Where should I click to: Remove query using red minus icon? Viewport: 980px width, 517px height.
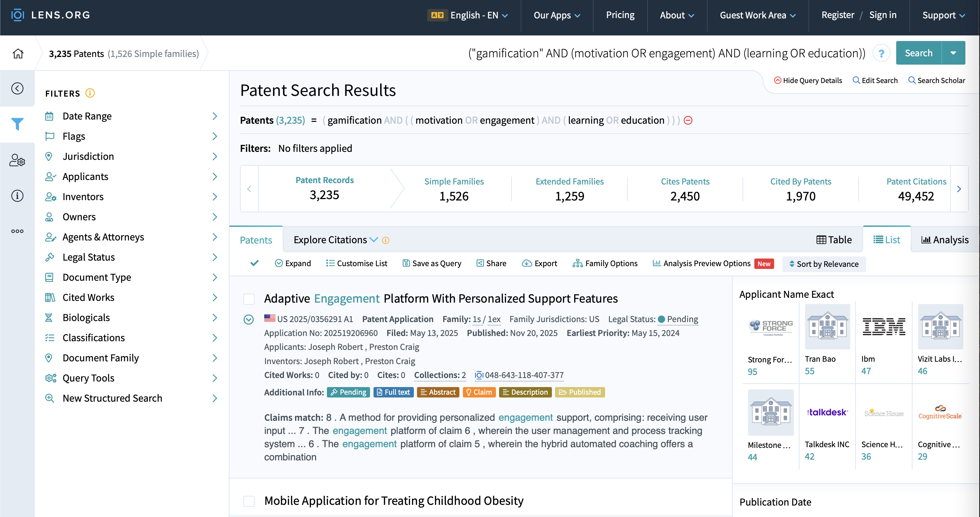tap(688, 121)
